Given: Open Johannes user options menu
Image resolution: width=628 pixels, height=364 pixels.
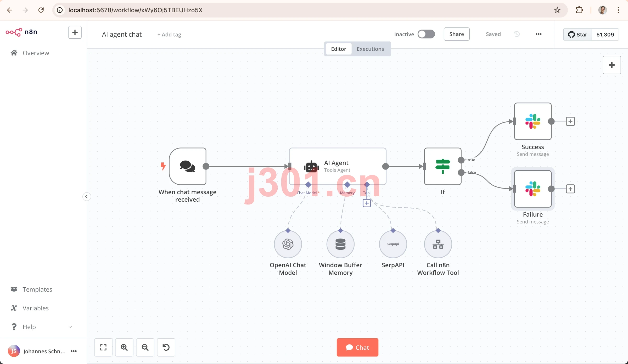Looking at the screenshot, I should click(x=74, y=351).
